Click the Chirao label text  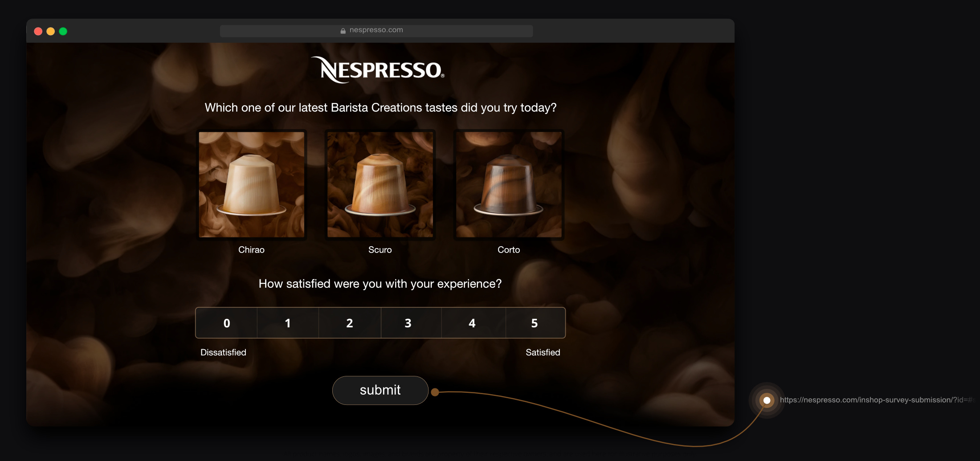tap(251, 250)
